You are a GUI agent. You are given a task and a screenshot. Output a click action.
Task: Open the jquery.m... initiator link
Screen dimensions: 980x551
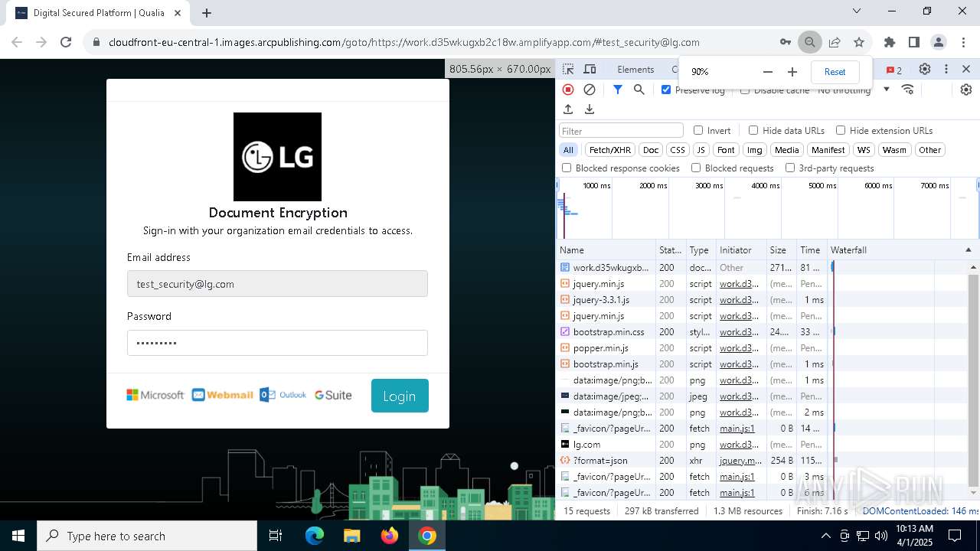[740, 461]
